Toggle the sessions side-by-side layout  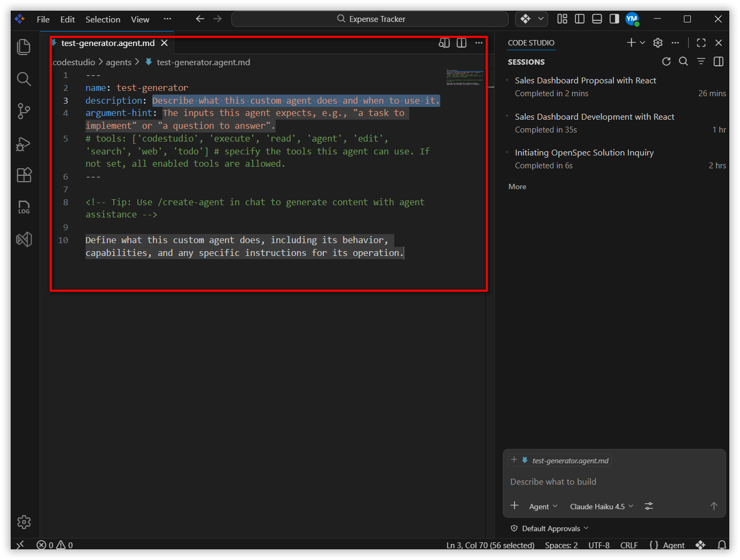tap(719, 61)
